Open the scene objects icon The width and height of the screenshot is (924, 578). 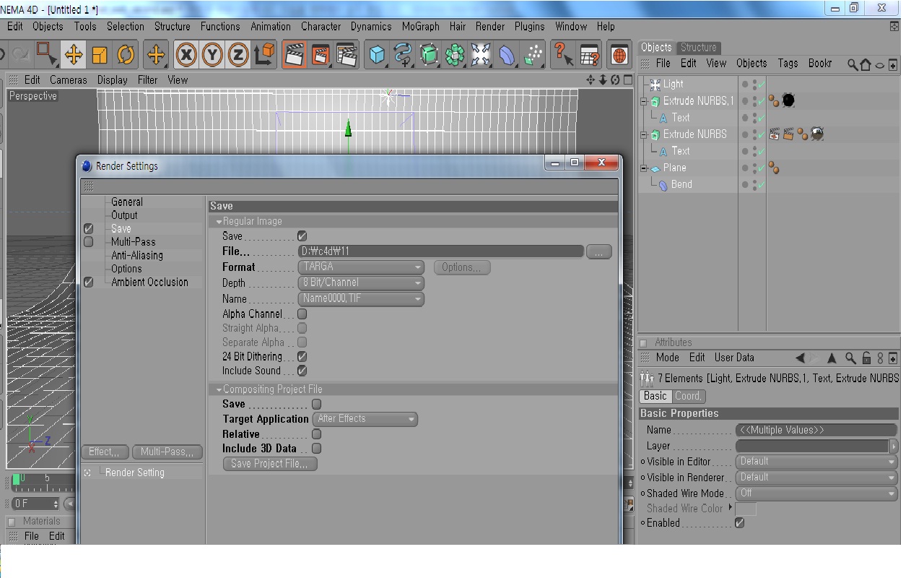pyautogui.click(x=481, y=55)
